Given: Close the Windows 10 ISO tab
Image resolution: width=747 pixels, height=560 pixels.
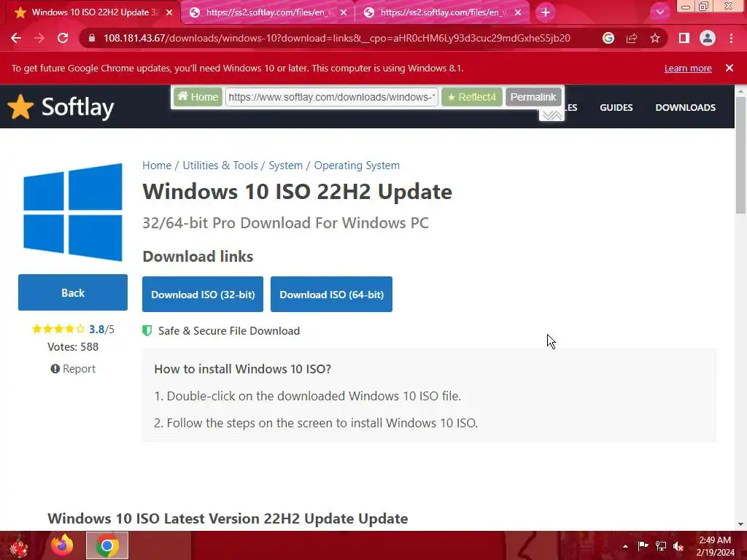Looking at the screenshot, I should tap(169, 12).
